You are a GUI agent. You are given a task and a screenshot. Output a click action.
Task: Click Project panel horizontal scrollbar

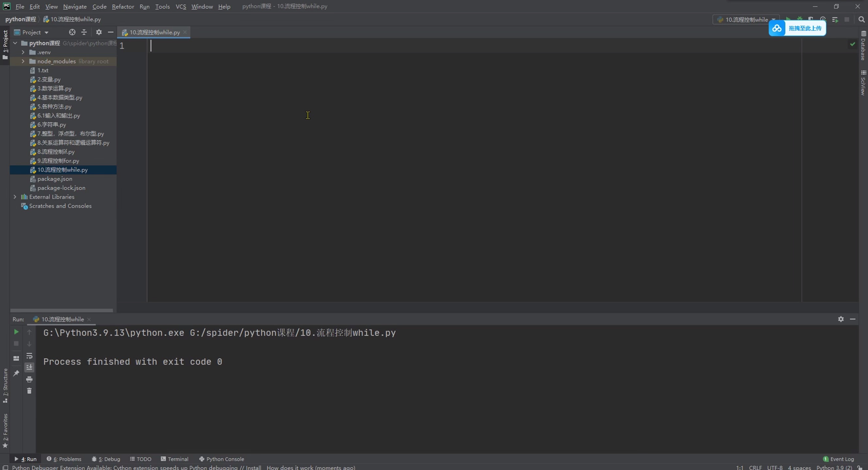61,310
